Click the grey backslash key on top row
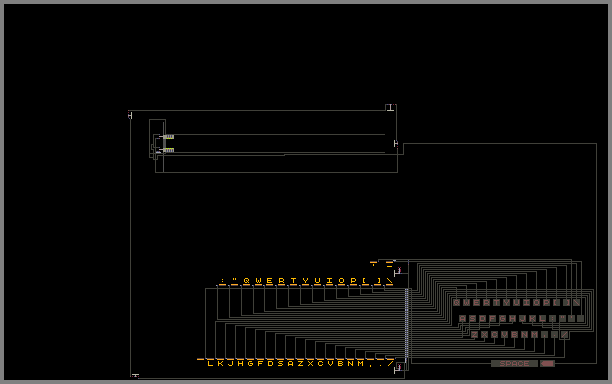Viewport: 612px width, 384px height. (576, 302)
